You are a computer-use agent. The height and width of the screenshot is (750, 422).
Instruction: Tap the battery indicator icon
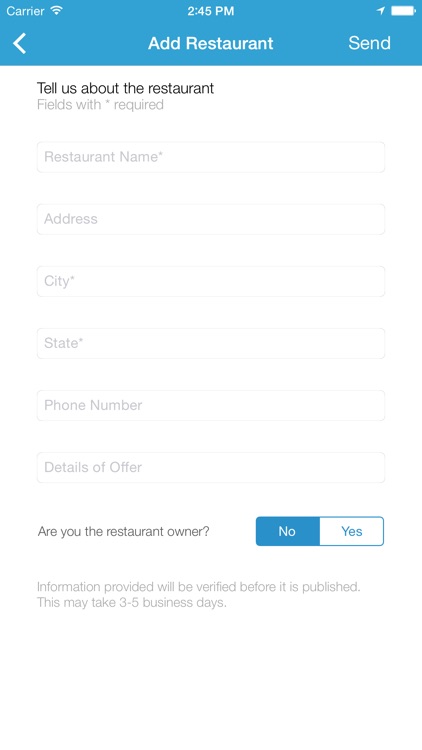[403, 11]
